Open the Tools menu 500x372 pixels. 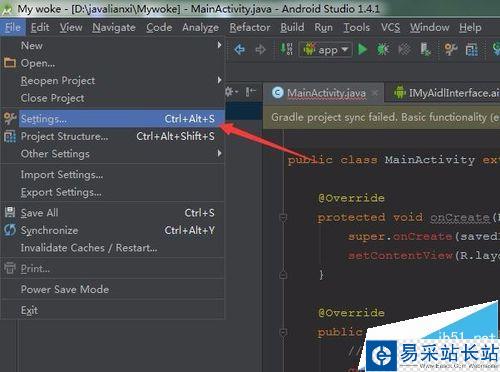point(357,27)
